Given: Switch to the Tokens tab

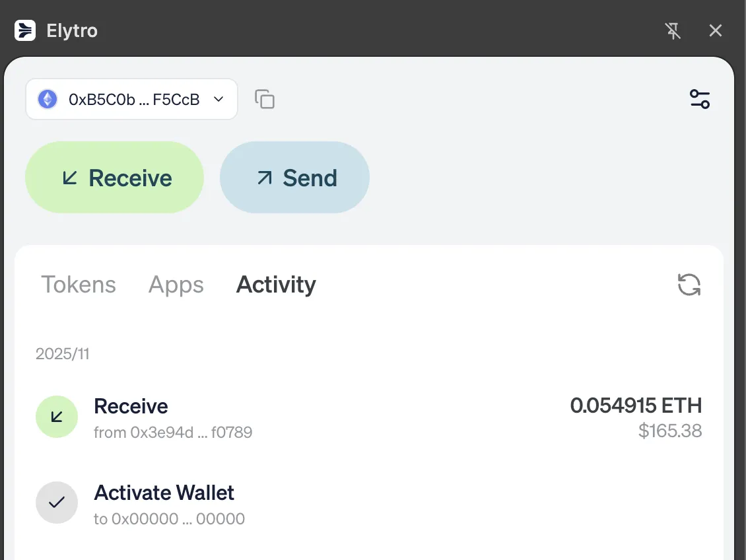Looking at the screenshot, I should tap(78, 285).
